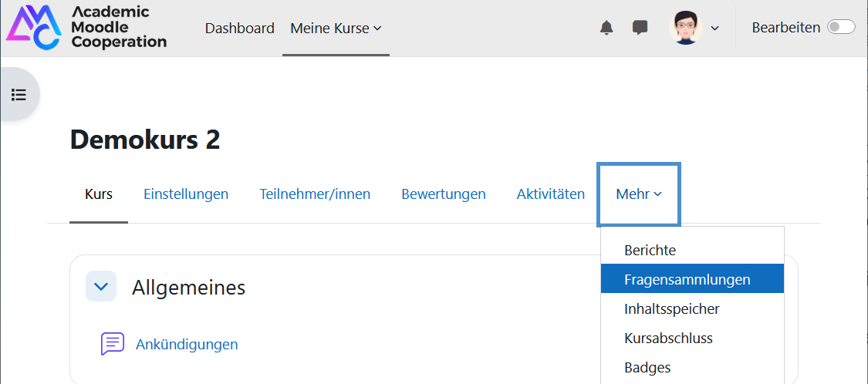The width and height of the screenshot is (868, 384).
Task: Click the user avatar picture
Action: pos(686,28)
